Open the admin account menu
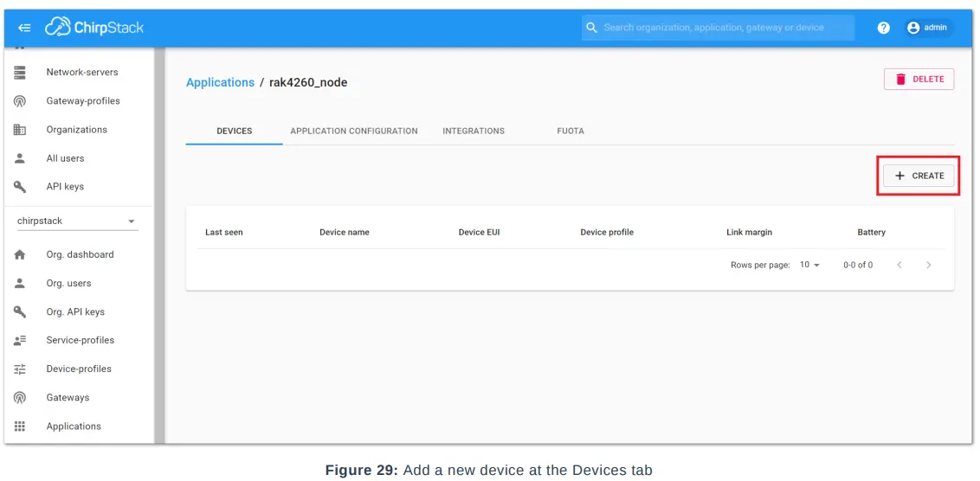 coord(929,28)
